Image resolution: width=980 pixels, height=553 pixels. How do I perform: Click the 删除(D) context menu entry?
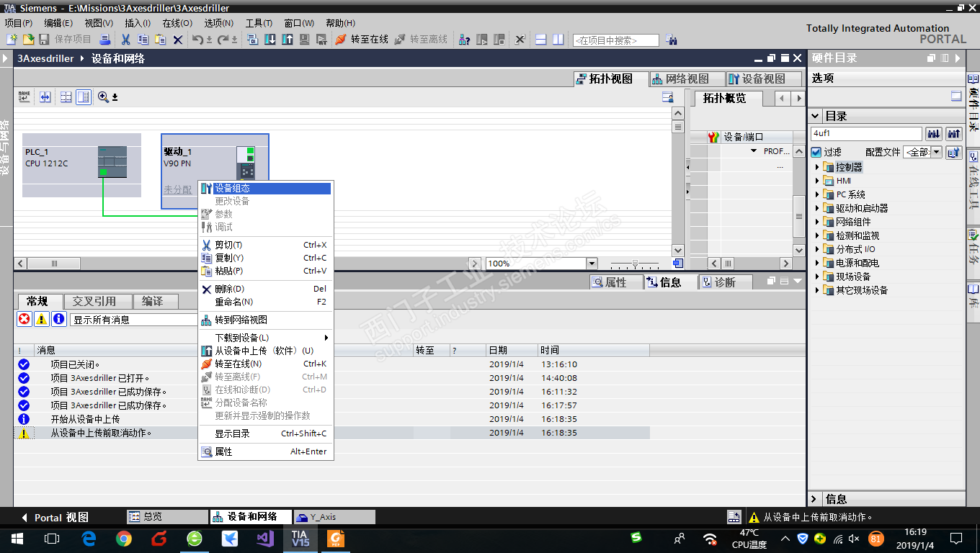coord(265,289)
